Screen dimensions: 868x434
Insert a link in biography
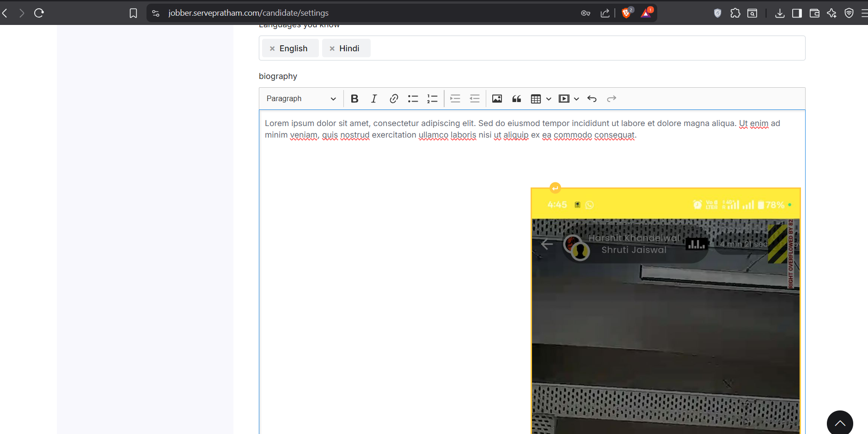(x=394, y=99)
